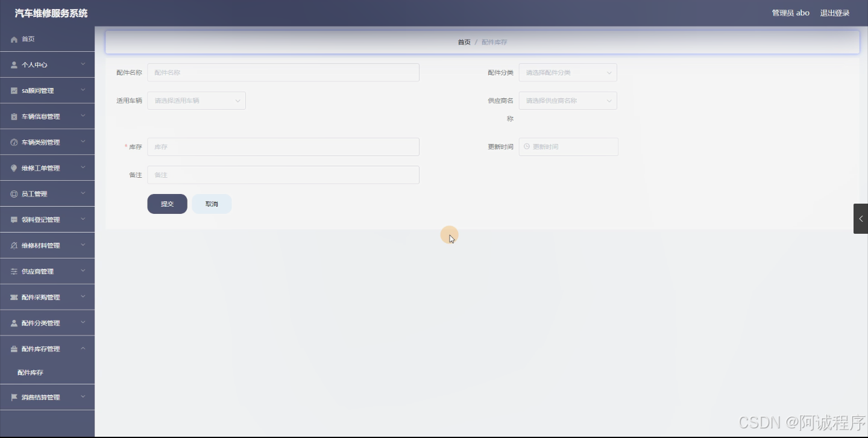Expand the 个人中心 chevron
868x438 pixels.
click(83, 64)
